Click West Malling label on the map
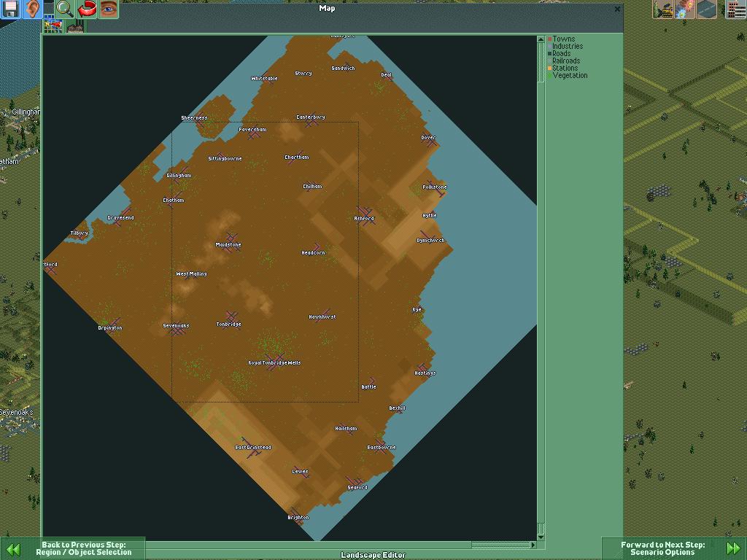 click(191, 274)
